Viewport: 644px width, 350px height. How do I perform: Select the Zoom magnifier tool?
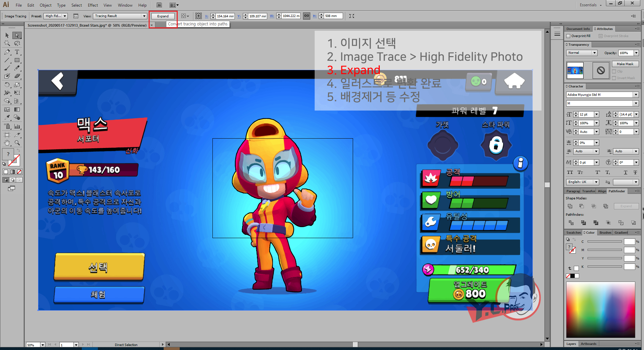coord(17,143)
